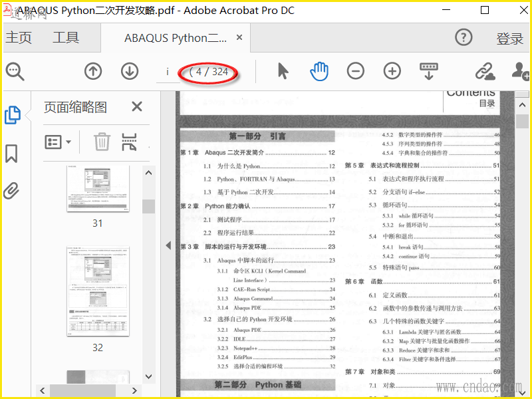Click the thumbnail panel horizontal scrollbar thumb
The height and width of the screenshot is (399, 532).
(82, 390)
